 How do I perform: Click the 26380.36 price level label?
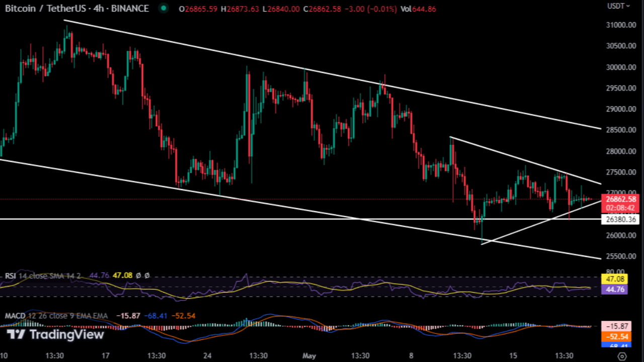click(x=620, y=219)
